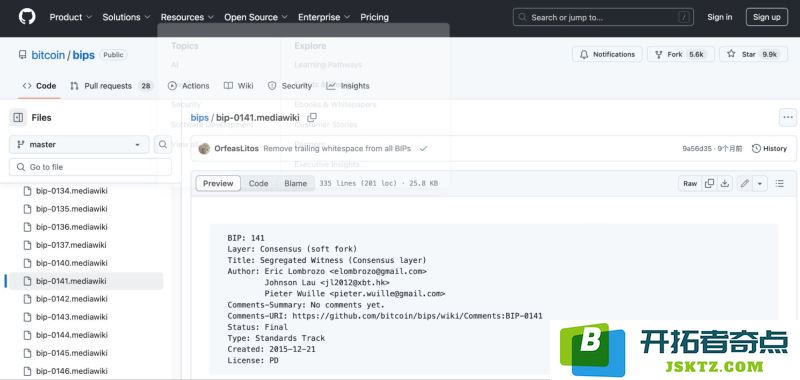This screenshot has width=800, height=380.
Task: Expand the Open Source menu
Action: pos(256,17)
